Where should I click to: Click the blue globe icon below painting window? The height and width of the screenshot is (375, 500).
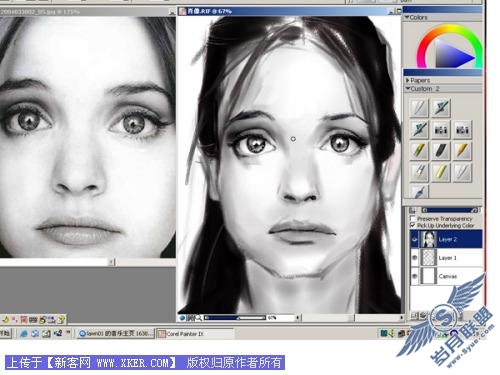182,318
